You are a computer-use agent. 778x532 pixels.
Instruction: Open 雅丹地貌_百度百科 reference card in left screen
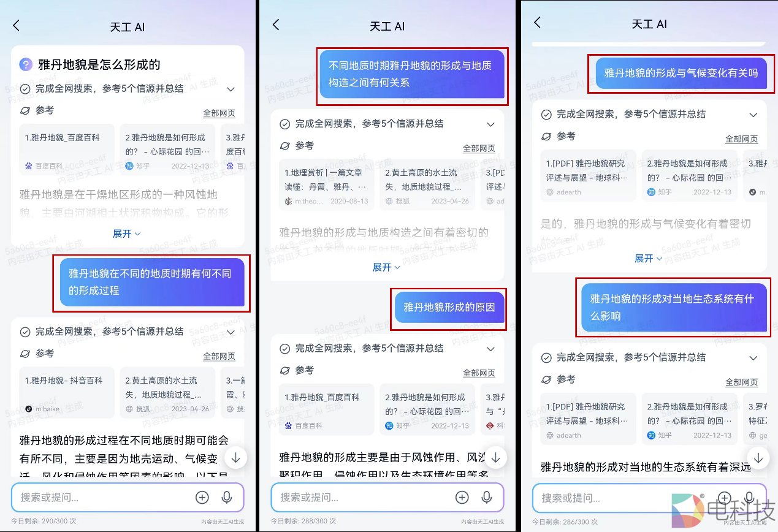[67, 150]
